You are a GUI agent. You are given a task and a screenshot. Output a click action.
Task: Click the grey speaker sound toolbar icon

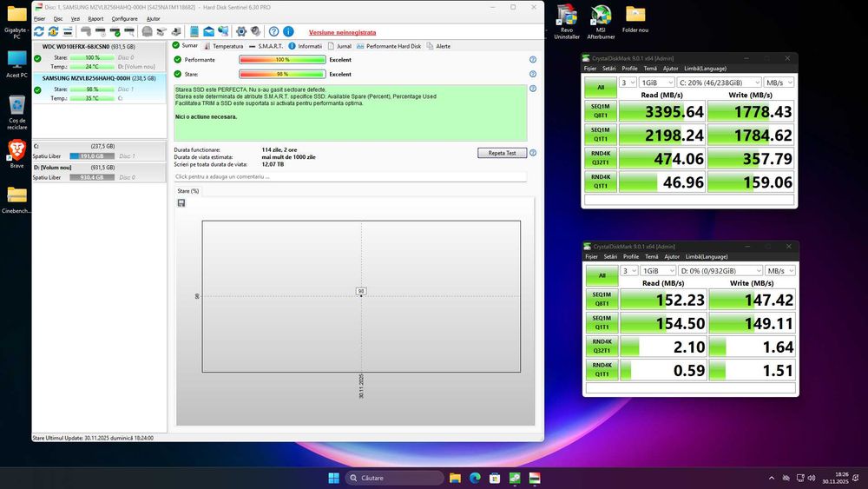click(x=255, y=31)
